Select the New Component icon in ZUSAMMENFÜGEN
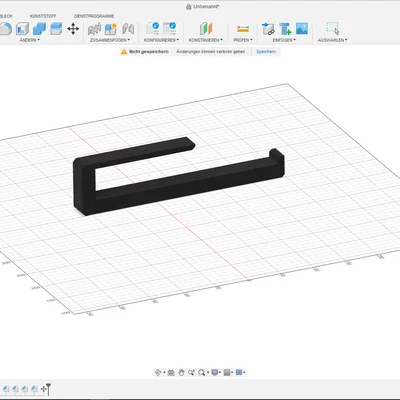400x400 pixels. [x=111, y=29]
